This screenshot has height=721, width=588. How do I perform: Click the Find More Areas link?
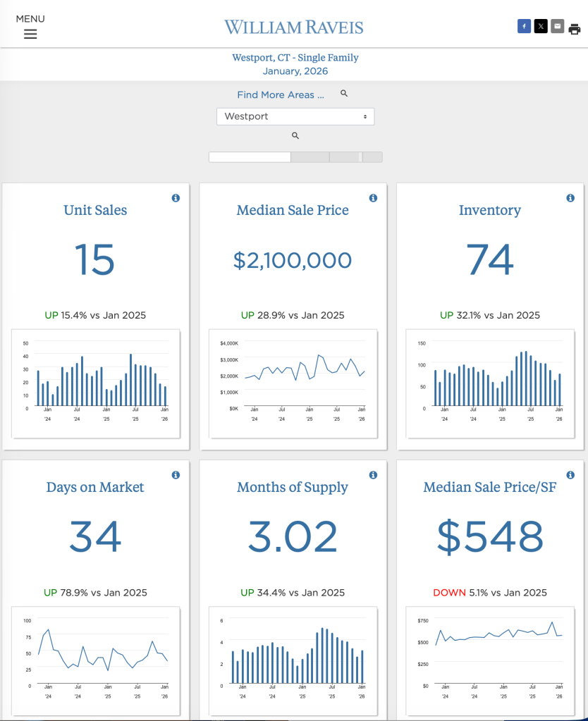tap(281, 95)
